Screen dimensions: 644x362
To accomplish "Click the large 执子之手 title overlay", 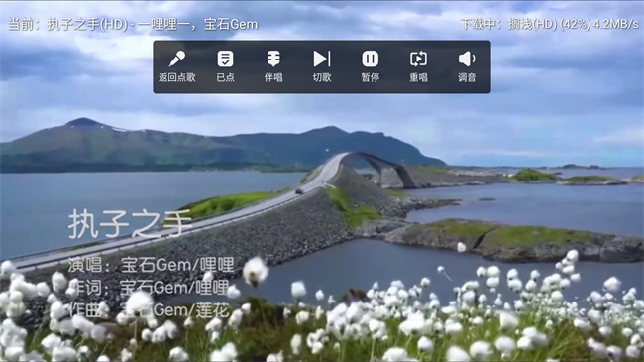I will [x=130, y=224].
